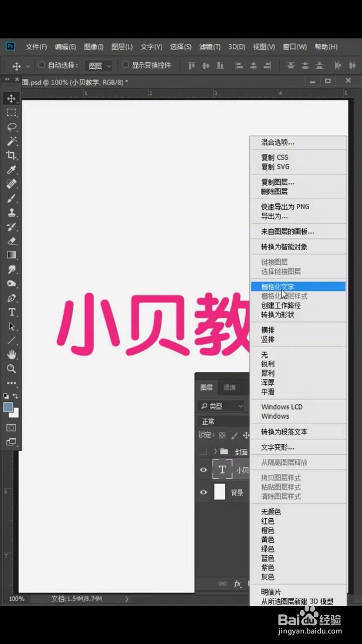Select the Type tool in toolbox
362x644 pixels.
[12, 312]
